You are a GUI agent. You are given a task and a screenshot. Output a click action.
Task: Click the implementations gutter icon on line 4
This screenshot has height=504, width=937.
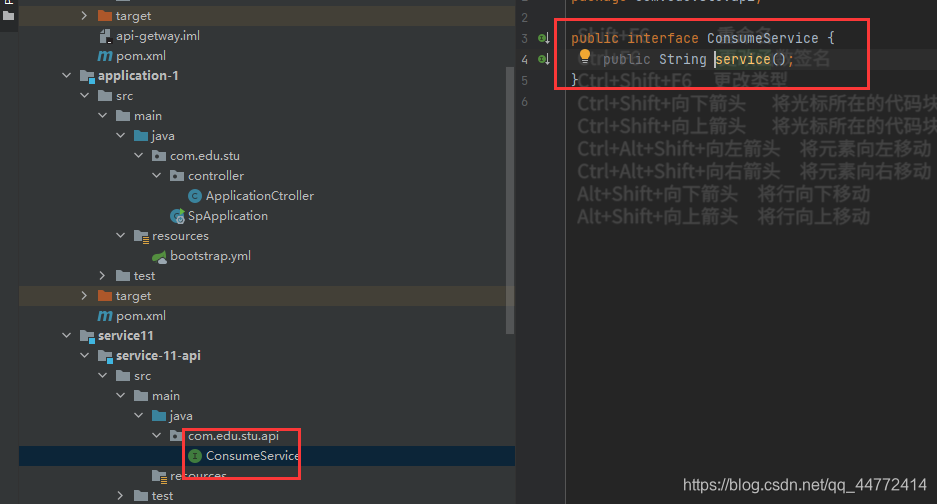pos(543,59)
